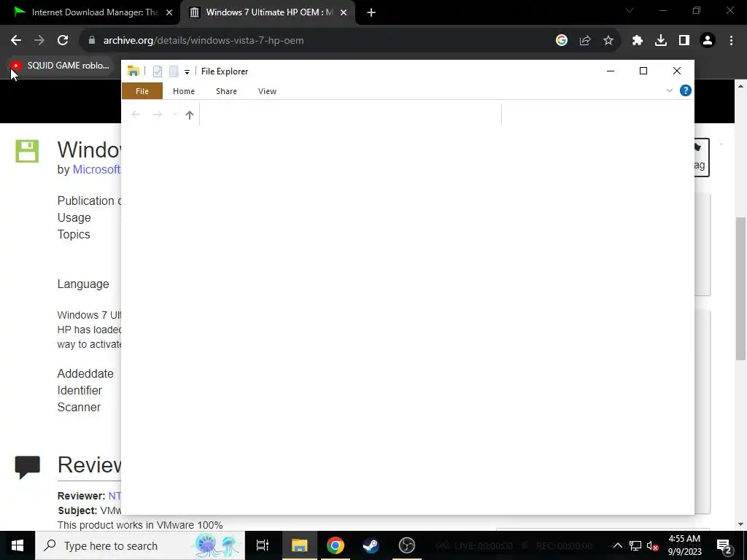Click scrollbar down arrow on webpage
The width and height of the screenshot is (747, 560).
741,524
